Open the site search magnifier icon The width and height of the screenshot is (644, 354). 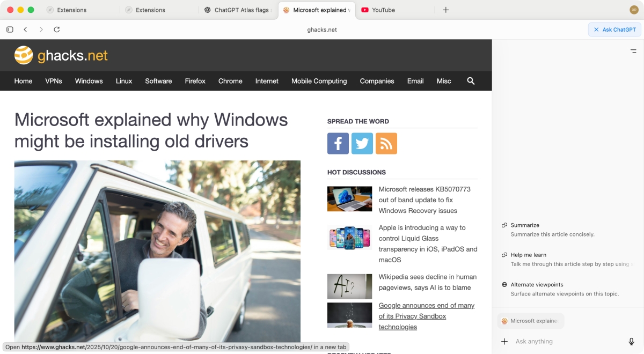pos(471,81)
